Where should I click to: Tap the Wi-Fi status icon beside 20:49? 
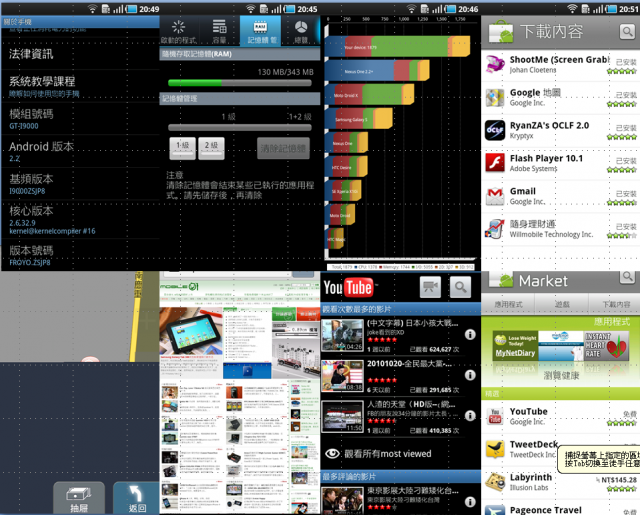[x=93, y=9]
